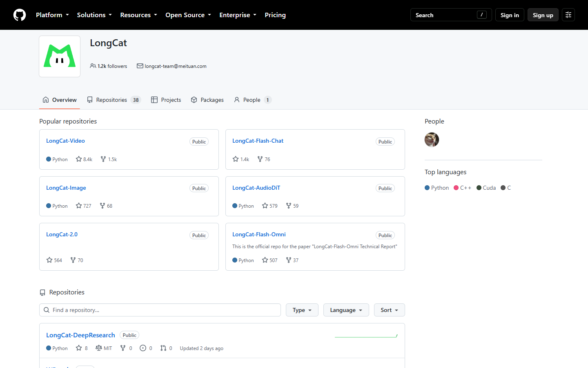Click the star icon on LongCat-Flash-Omni card
This screenshot has width=588, height=368.
265,260
